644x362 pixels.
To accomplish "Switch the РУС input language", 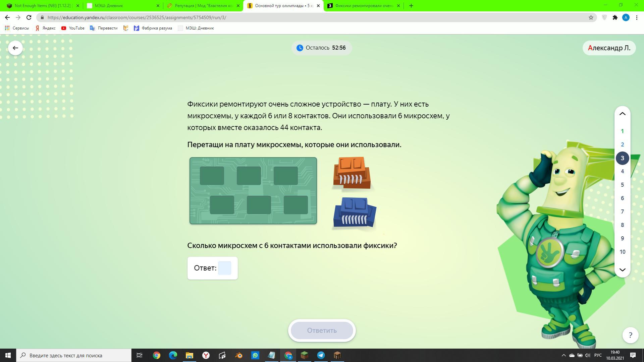I will (x=598, y=355).
